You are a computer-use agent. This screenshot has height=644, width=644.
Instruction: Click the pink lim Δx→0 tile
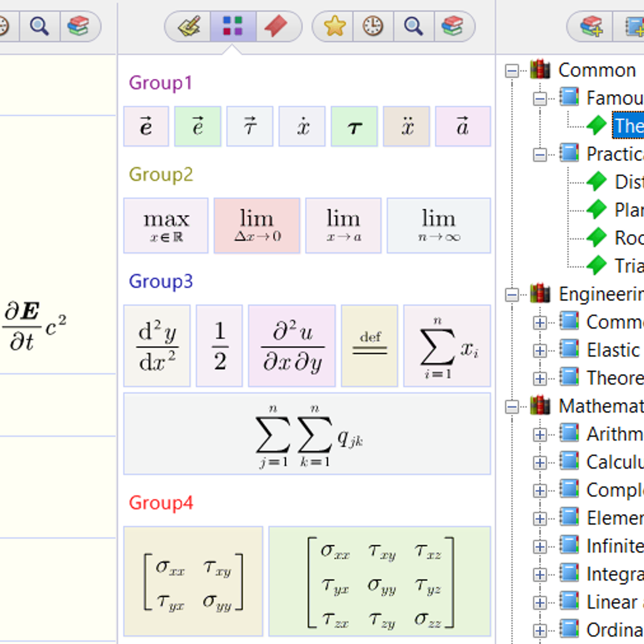(257, 225)
